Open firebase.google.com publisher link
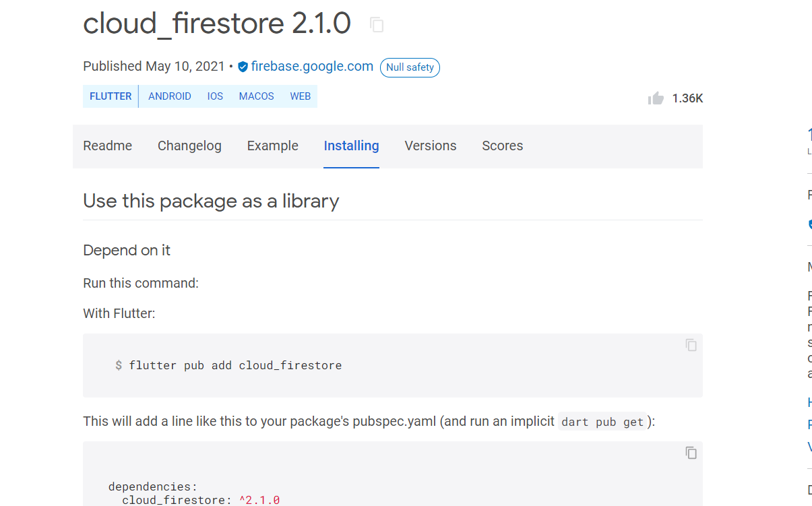Screen dimensions: 812x506 (312, 66)
